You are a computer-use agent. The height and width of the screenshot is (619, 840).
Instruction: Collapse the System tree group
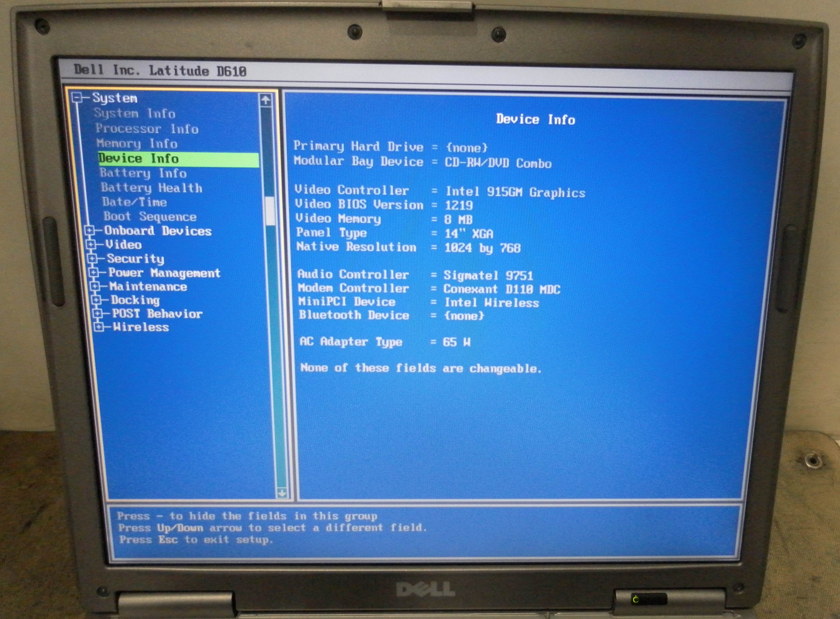point(77,98)
